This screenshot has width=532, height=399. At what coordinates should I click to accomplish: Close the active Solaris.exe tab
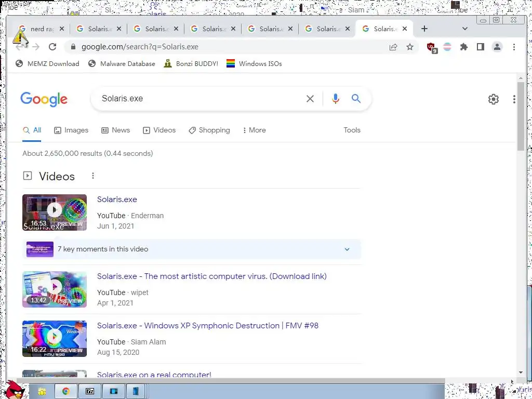[x=404, y=29]
